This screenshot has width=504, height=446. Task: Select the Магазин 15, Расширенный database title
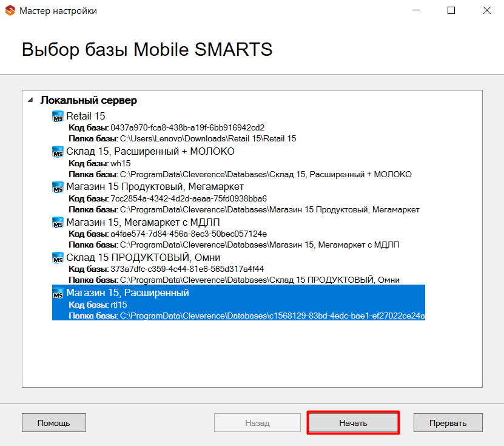click(x=127, y=293)
